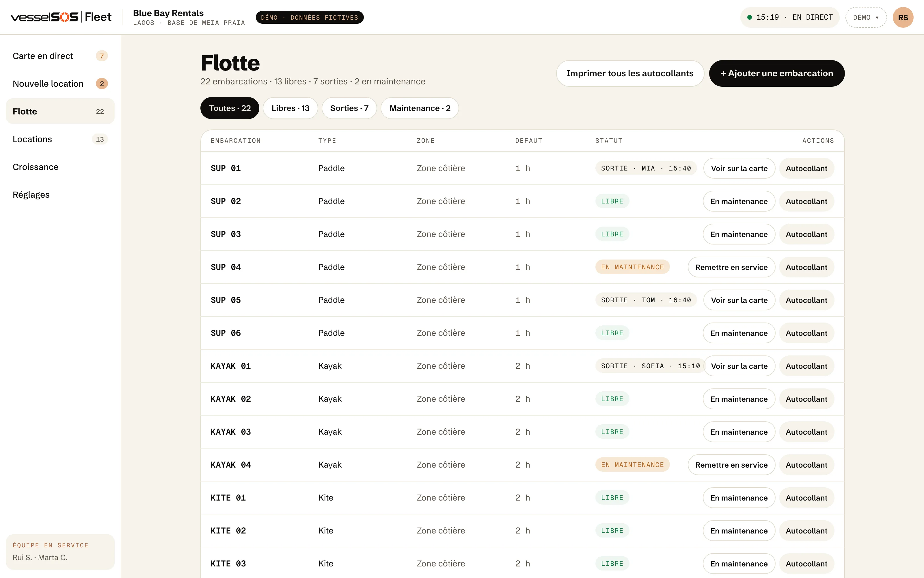The height and width of the screenshot is (578, 924).
Task: Remettre en service SUP 04
Action: [732, 267]
